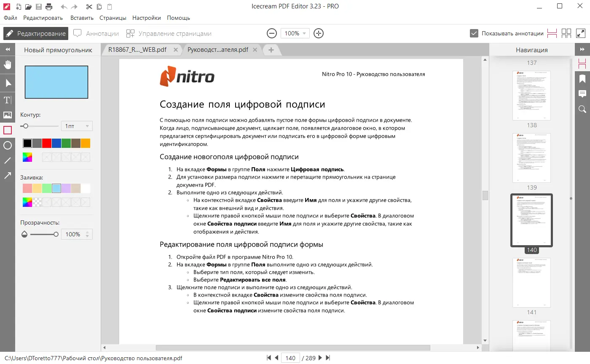Open the Insert Image tool
Viewport: 590px width, 364px height.
(7, 115)
